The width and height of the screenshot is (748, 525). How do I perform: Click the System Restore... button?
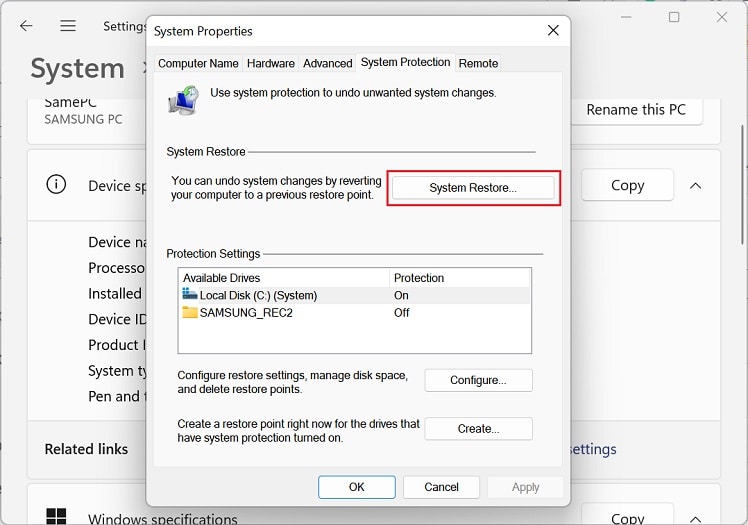click(473, 188)
